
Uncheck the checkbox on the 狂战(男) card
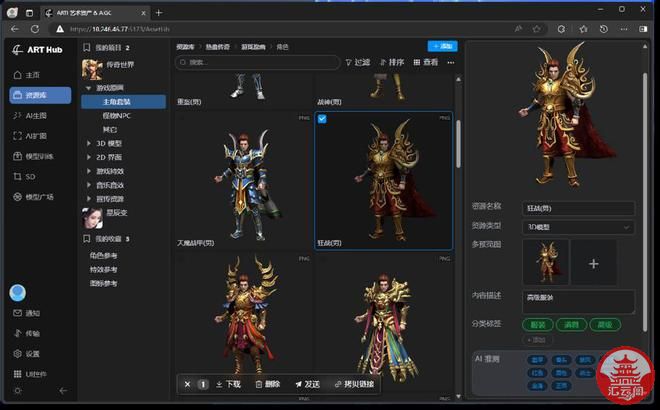pos(322,119)
